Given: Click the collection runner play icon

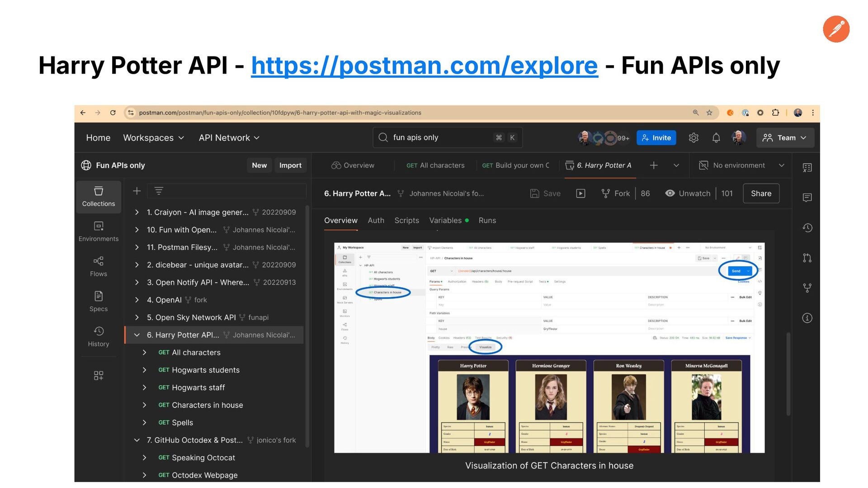Looking at the screenshot, I should [581, 193].
